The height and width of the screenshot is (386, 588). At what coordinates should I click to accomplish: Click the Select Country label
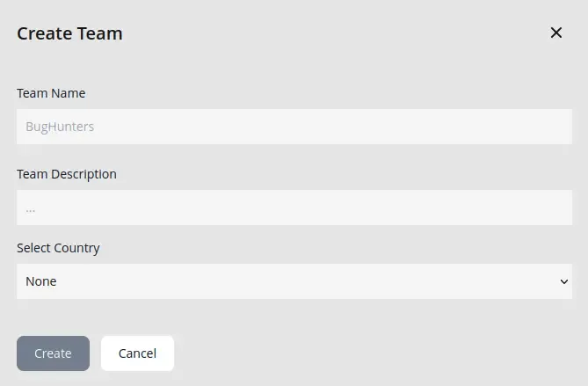pos(58,248)
